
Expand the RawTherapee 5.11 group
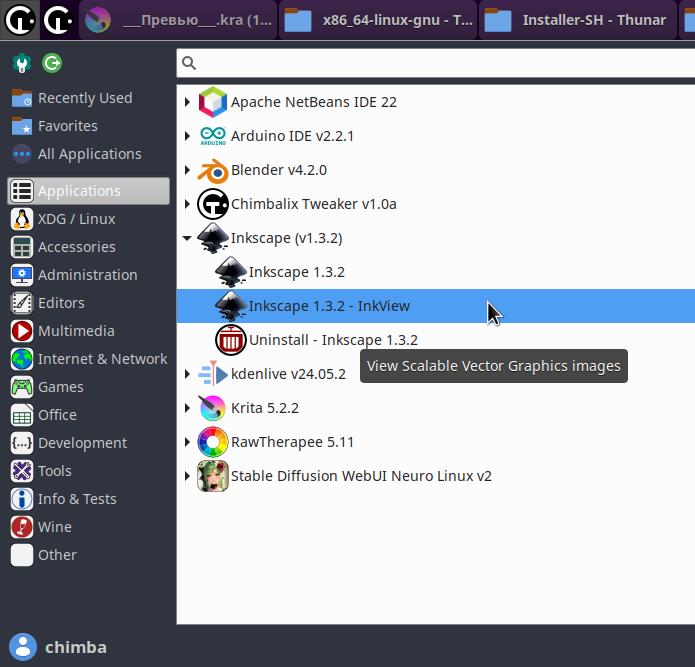[x=187, y=442]
